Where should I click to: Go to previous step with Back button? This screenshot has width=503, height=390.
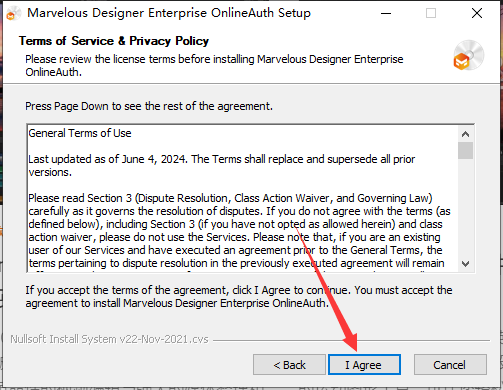(289, 365)
